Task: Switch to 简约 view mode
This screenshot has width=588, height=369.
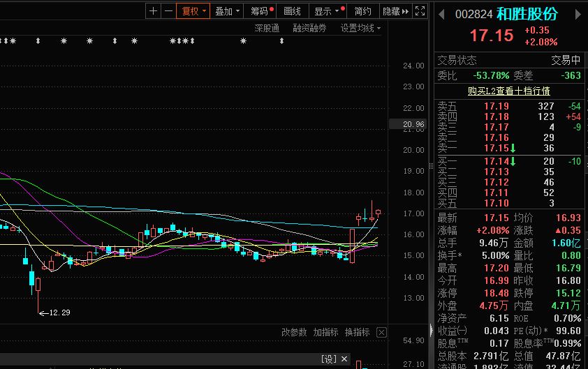Action: click(x=362, y=11)
